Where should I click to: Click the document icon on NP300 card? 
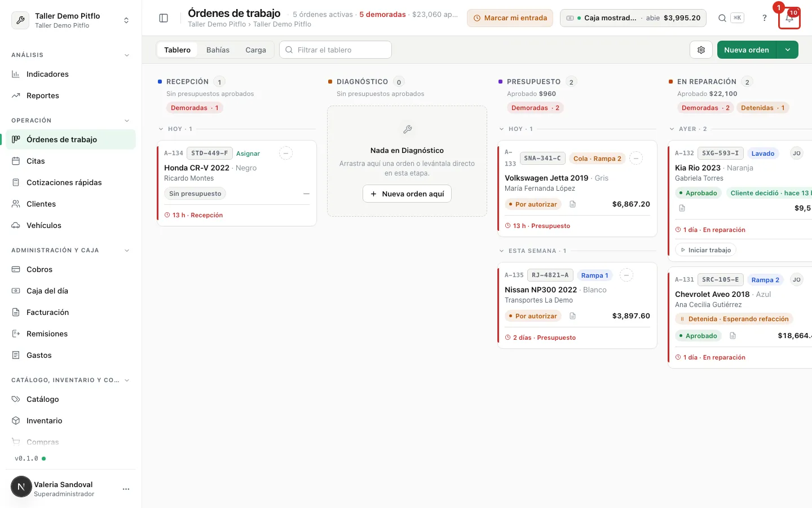(x=572, y=316)
